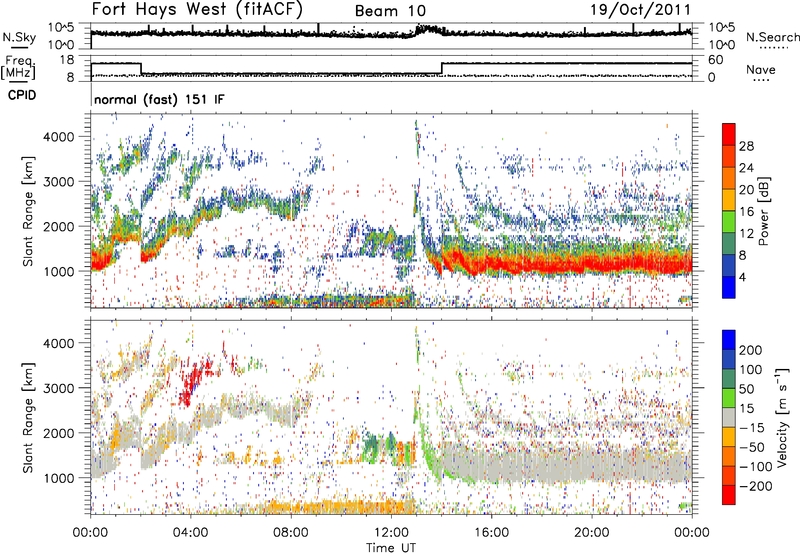
Task: Click the '60' label on the Nave axis
Action: click(715, 60)
